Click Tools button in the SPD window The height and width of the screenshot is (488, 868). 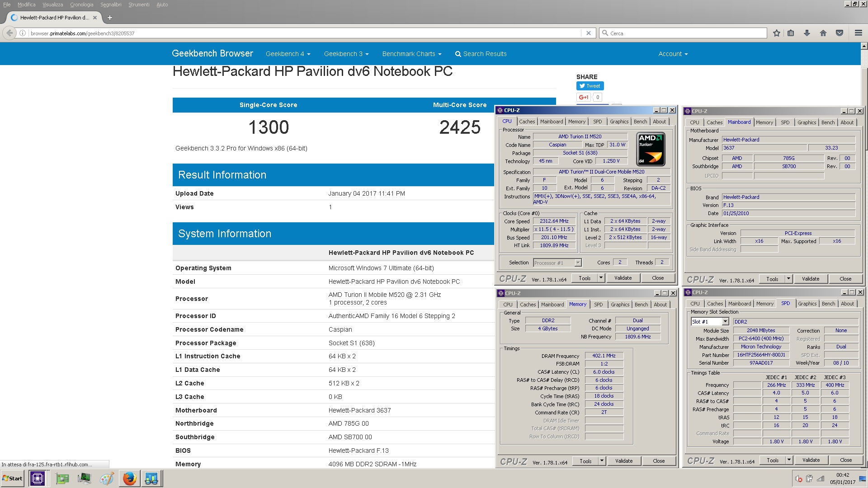click(773, 460)
